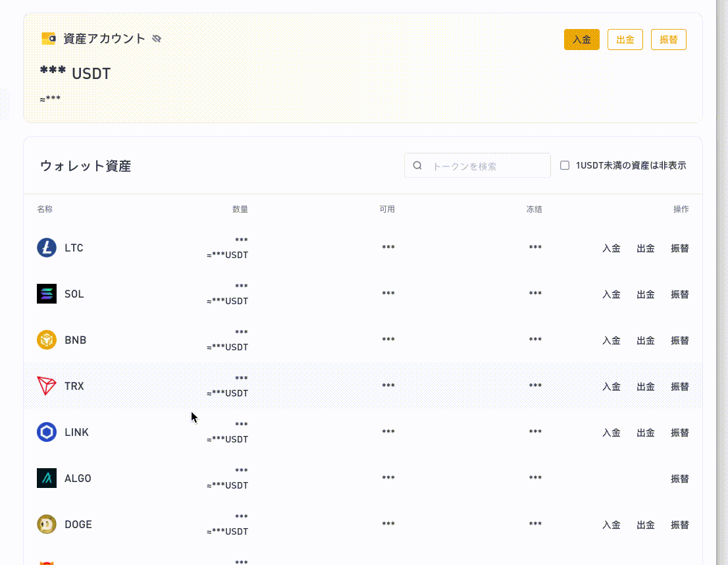Choose 入金 for DOGE
Image resolution: width=728 pixels, height=565 pixels.
[611, 525]
